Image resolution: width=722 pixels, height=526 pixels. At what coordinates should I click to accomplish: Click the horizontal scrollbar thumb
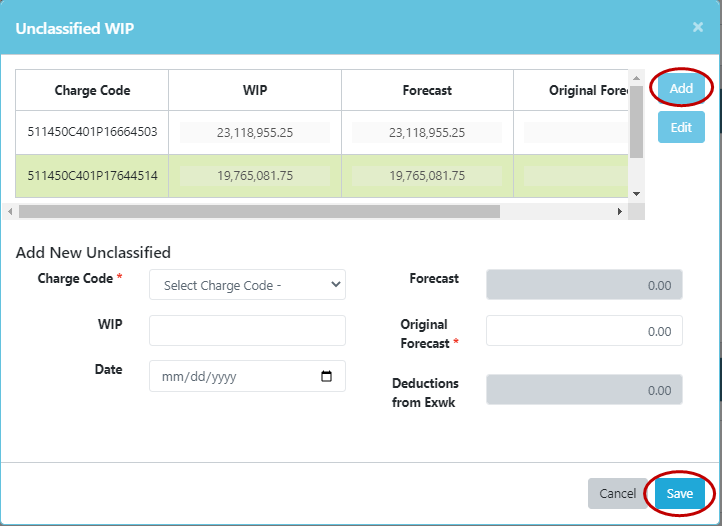(x=258, y=212)
